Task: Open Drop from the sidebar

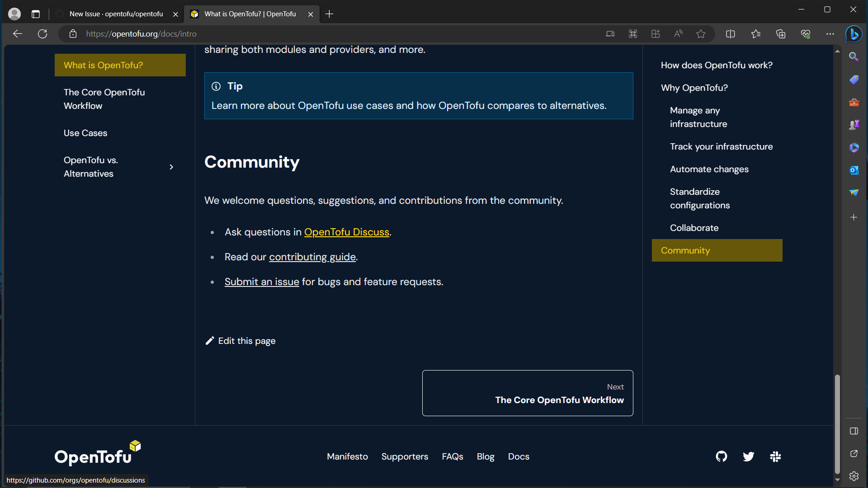Action: click(854, 192)
